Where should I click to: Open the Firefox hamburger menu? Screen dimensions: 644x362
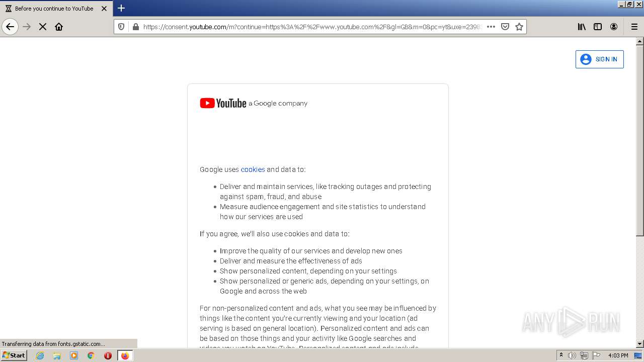pyautogui.click(x=634, y=27)
